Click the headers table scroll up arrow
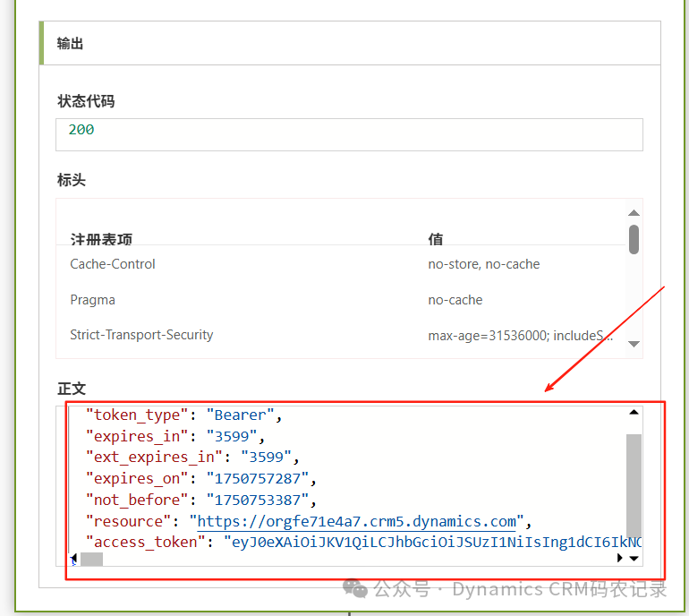The image size is (689, 616). [634, 213]
